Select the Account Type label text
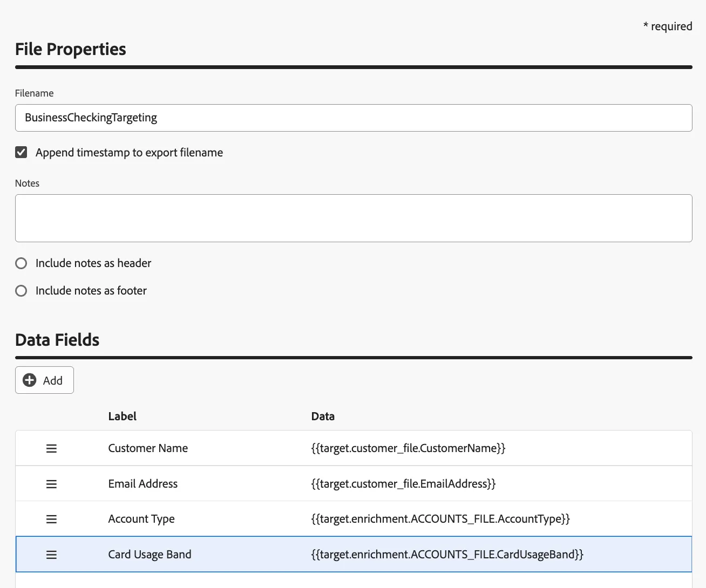Viewport: 706px width, 588px height. pyautogui.click(x=141, y=519)
